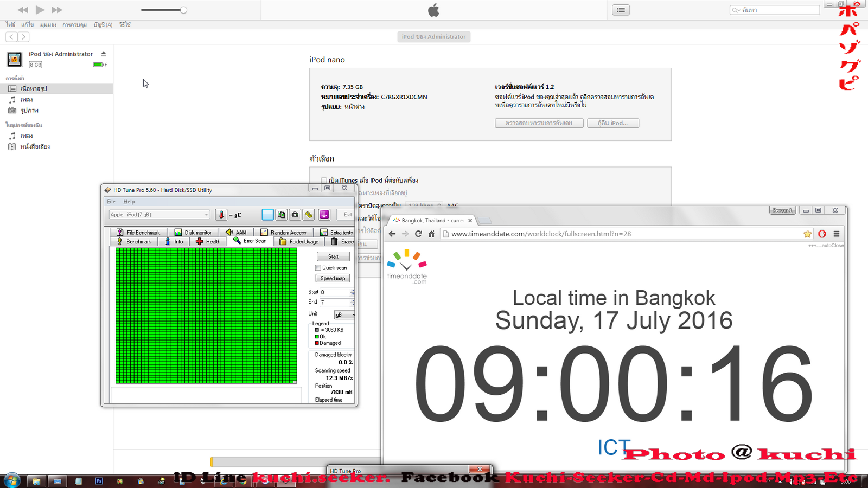Switch to the Error Scan tab
Screen dimensions: 868x488
[x=250, y=241]
